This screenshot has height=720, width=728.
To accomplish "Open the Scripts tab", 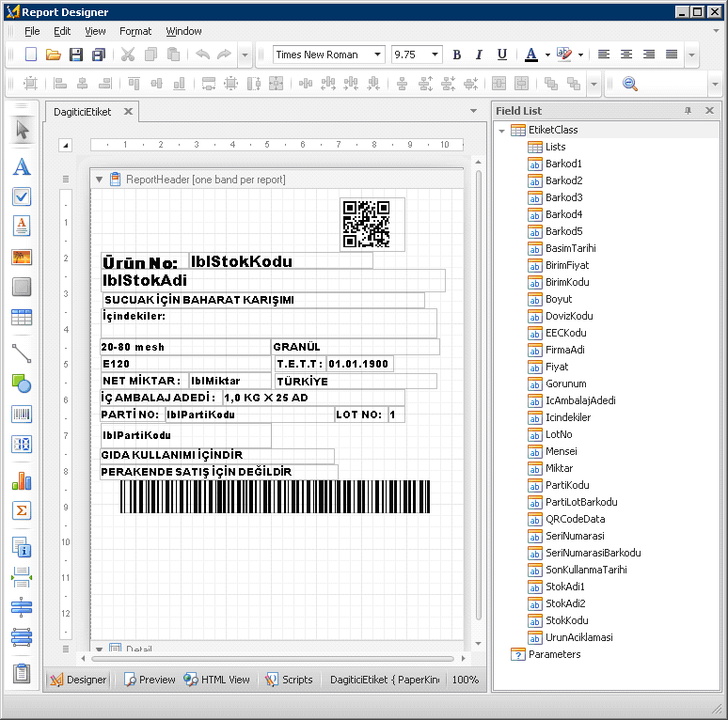I will [290, 680].
